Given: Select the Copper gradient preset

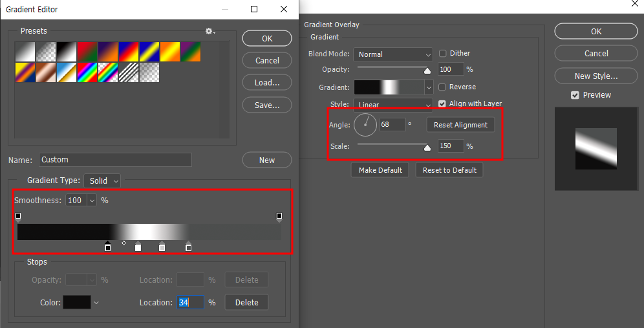Looking at the screenshot, I should pyautogui.click(x=46, y=72).
